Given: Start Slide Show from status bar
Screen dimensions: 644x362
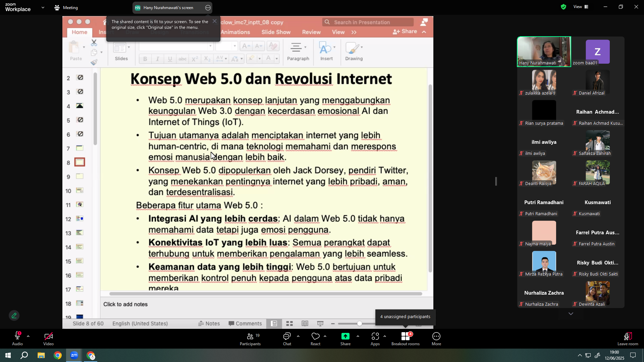Looking at the screenshot, I should tap(320, 323).
